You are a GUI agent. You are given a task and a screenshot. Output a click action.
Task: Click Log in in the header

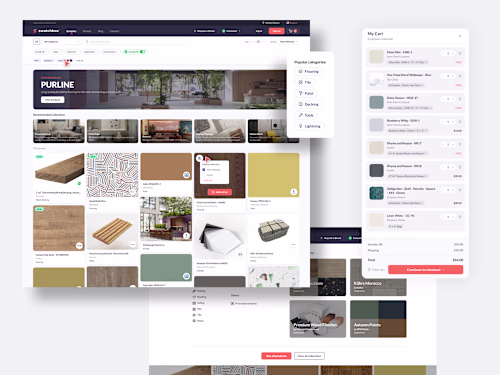[x=259, y=31]
